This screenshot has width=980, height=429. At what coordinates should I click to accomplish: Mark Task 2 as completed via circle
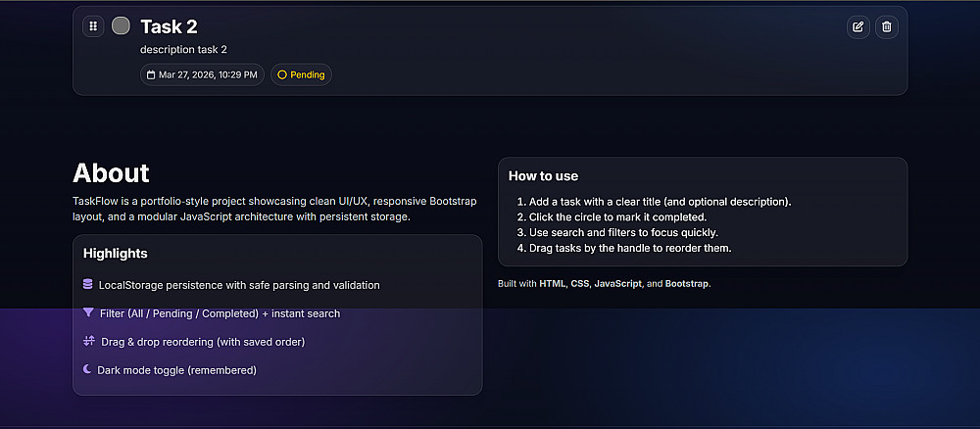(x=121, y=25)
